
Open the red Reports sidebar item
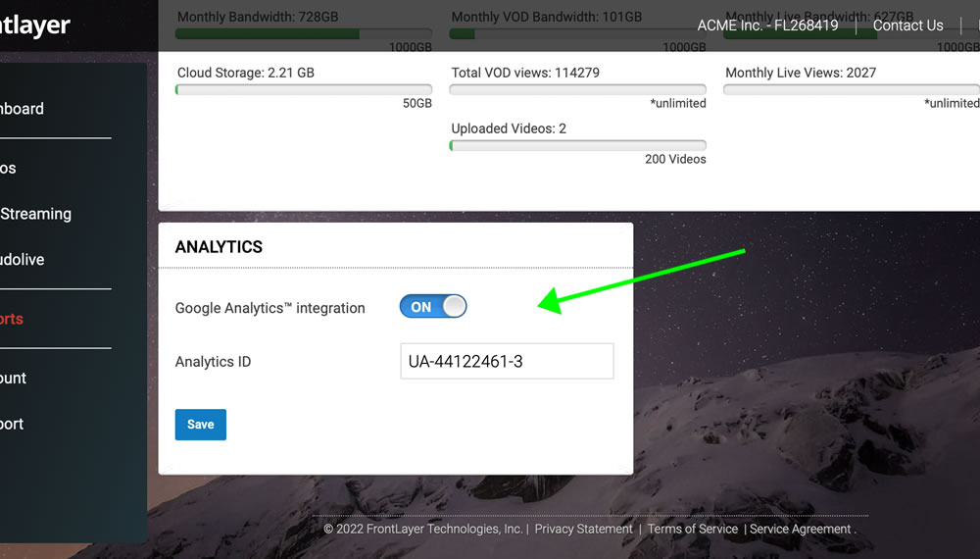[x=11, y=319]
